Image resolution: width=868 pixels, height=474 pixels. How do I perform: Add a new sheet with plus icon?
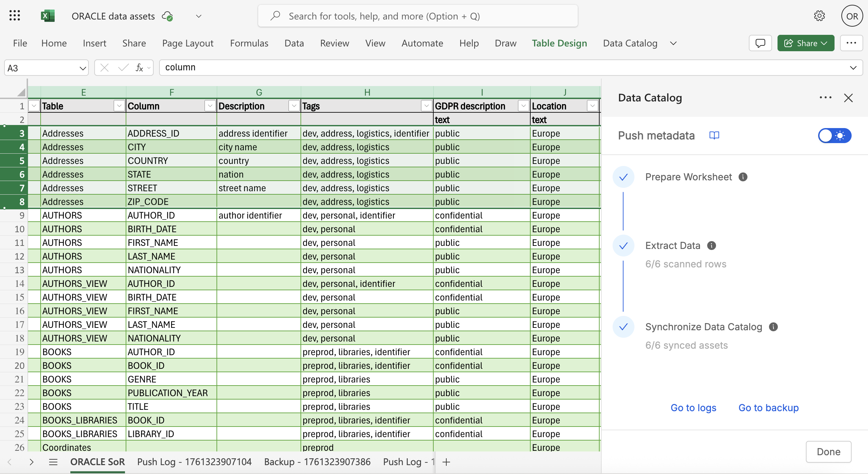[x=446, y=462]
